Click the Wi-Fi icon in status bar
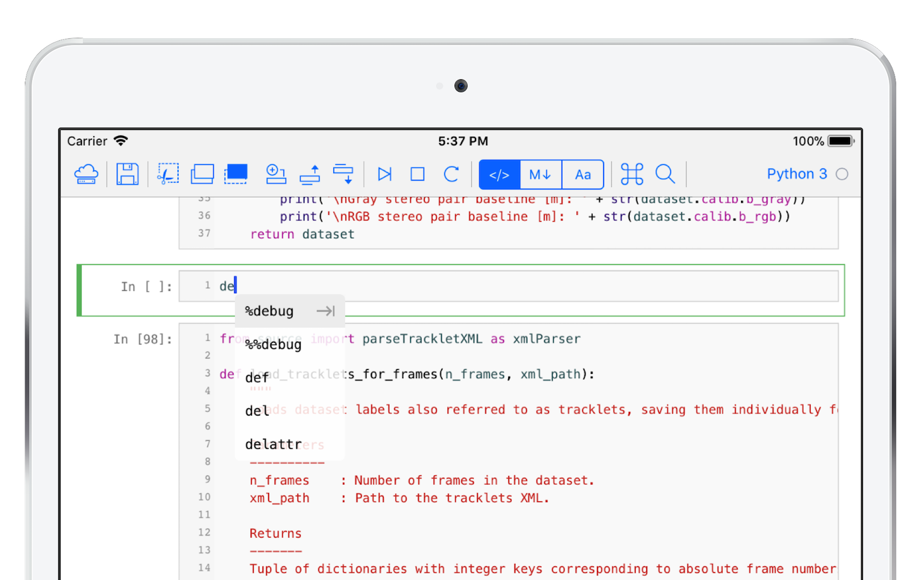This screenshot has width=924, height=580. [121, 141]
